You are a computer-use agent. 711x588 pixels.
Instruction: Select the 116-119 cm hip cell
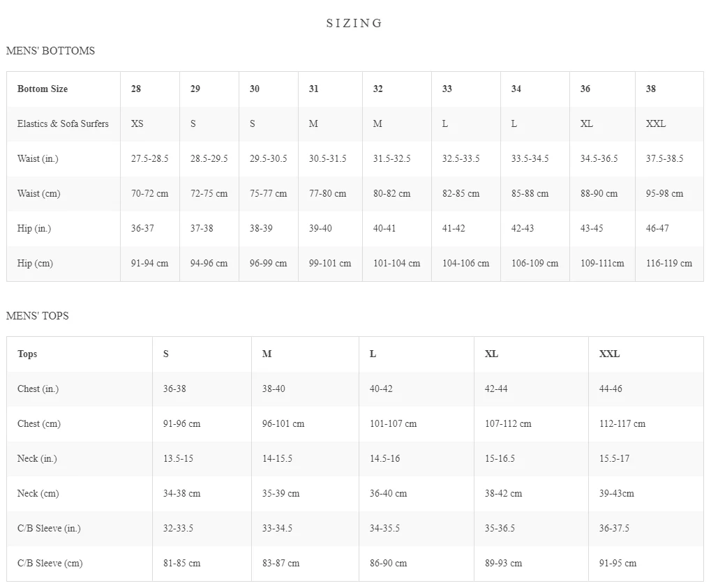coord(668,264)
